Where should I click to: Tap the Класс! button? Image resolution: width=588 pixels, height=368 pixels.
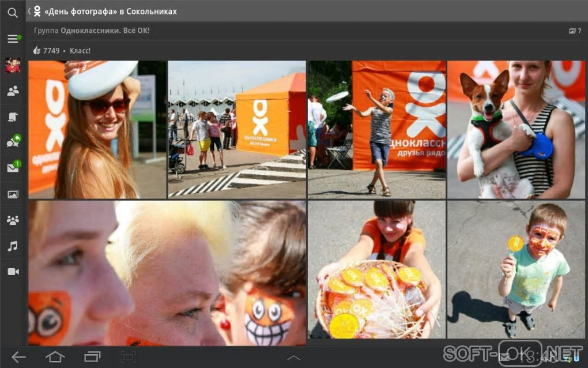pos(80,51)
